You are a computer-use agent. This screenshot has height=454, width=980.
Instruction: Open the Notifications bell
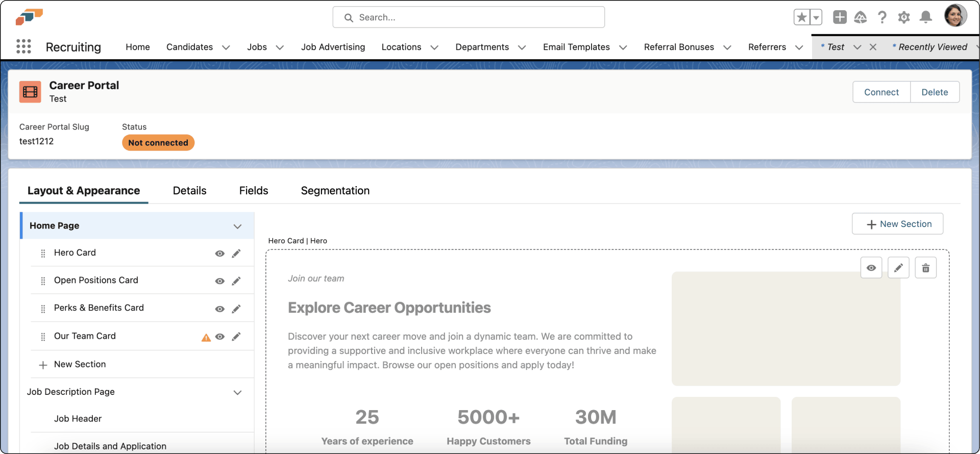pos(926,17)
